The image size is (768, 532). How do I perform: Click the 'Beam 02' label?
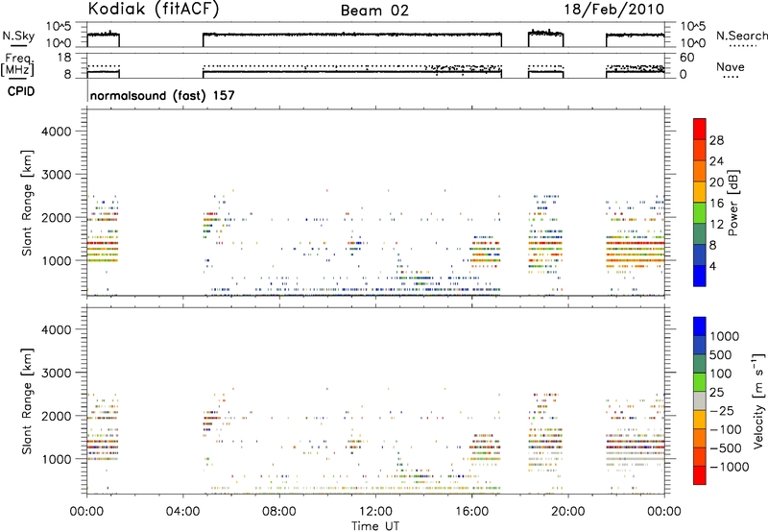click(x=374, y=11)
